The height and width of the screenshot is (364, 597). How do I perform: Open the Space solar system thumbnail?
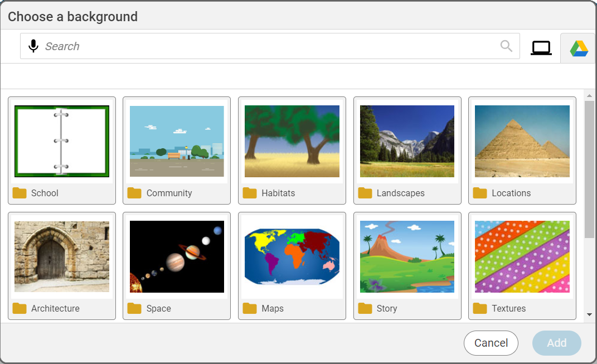click(x=176, y=256)
